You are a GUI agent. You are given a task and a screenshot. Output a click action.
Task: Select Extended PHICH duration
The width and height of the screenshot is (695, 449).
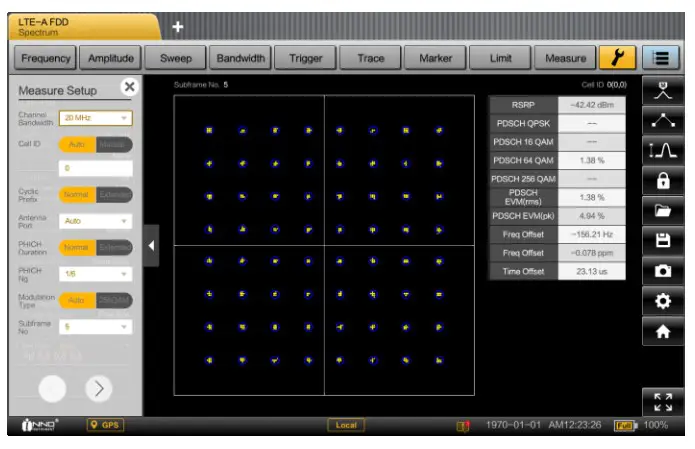click(114, 247)
